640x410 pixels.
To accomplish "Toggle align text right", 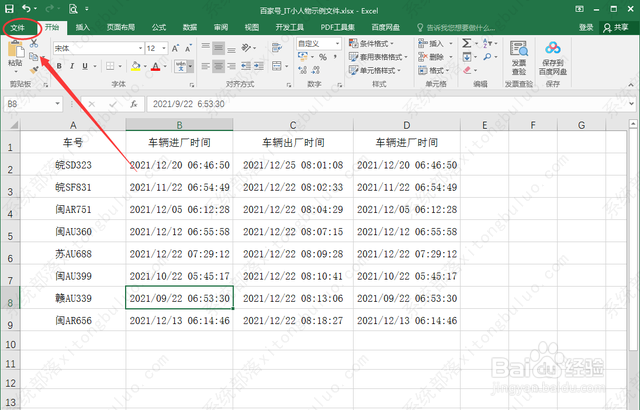I will point(231,66).
